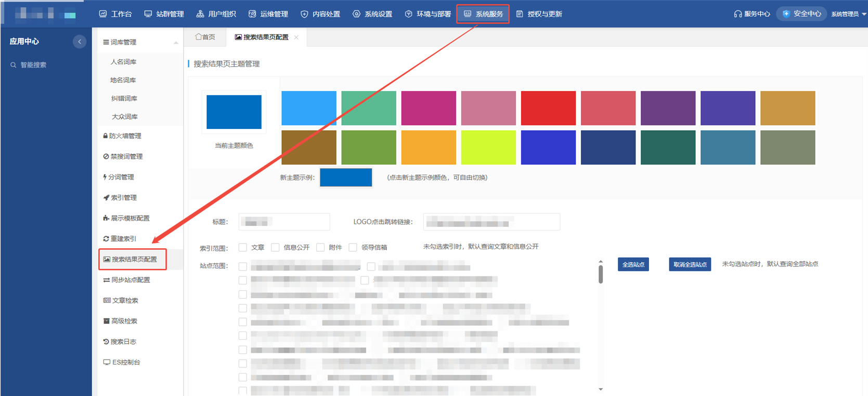This screenshot has height=396, width=868.
Task: Collapse the 应用中心 sidebar chevron
Action: [80, 41]
